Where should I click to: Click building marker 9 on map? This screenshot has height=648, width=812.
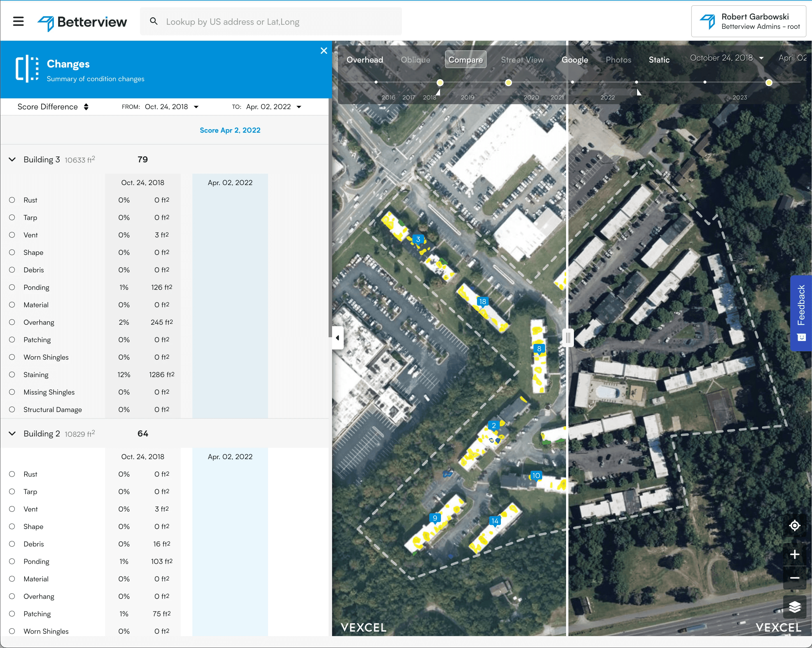point(435,518)
